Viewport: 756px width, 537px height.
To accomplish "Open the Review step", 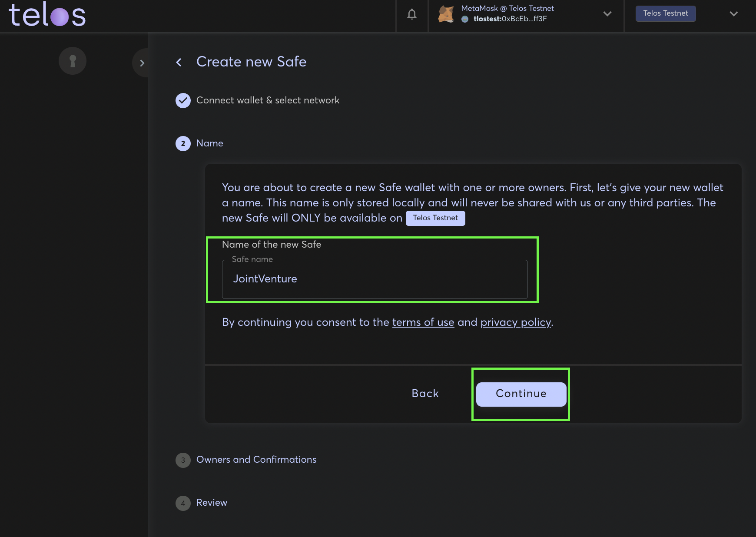I will pos(212,503).
